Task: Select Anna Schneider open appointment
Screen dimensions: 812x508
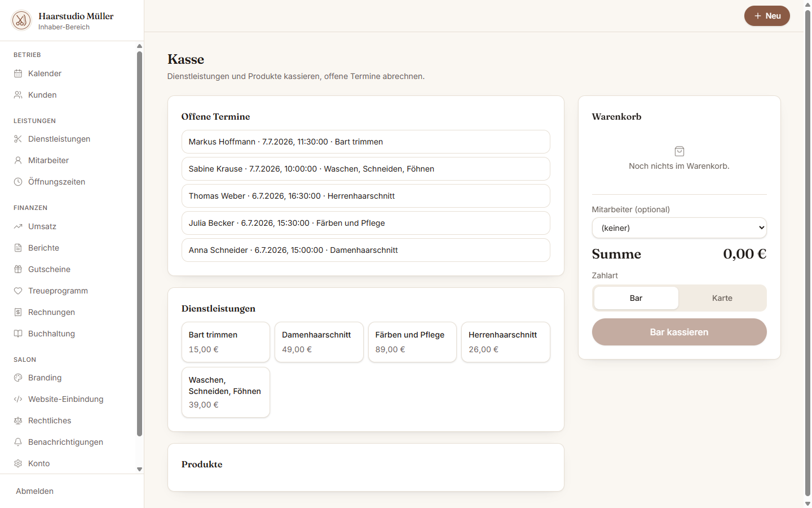Action: pyautogui.click(x=366, y=250)
